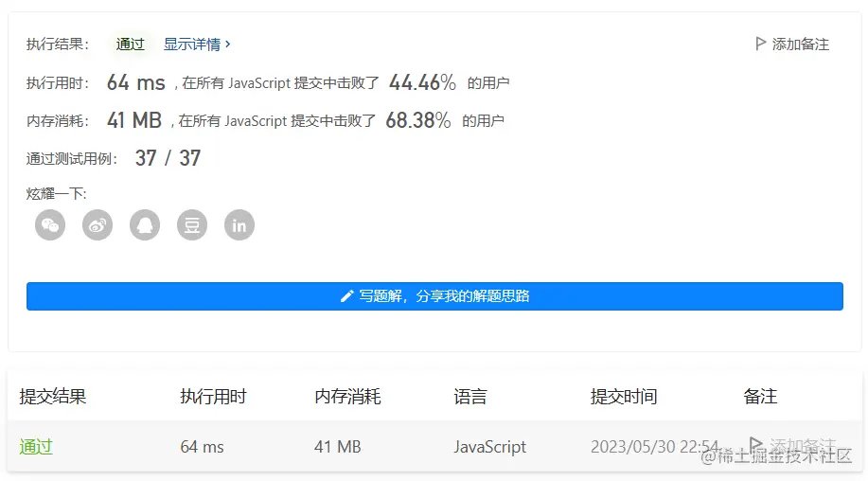Screen dimensions: 868x481
Task: Select the 2023/05/30 22:54 timestamp
Action: (655, 447)
